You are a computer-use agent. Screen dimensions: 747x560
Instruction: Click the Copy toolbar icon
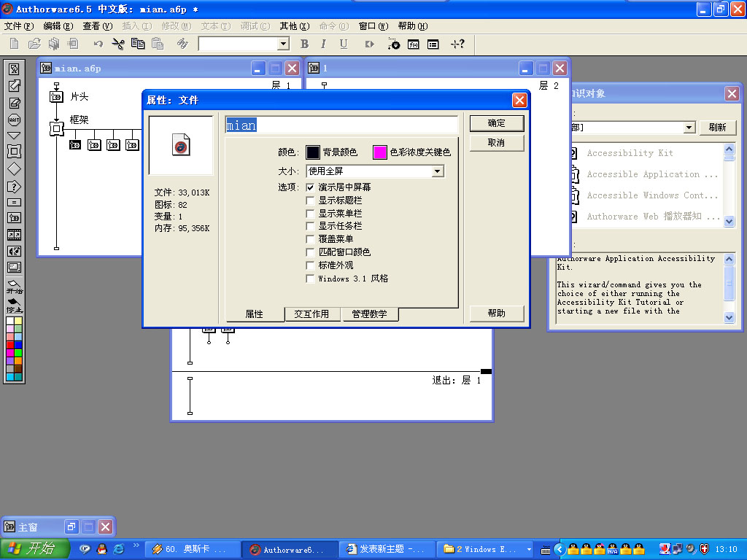point(138,44)
